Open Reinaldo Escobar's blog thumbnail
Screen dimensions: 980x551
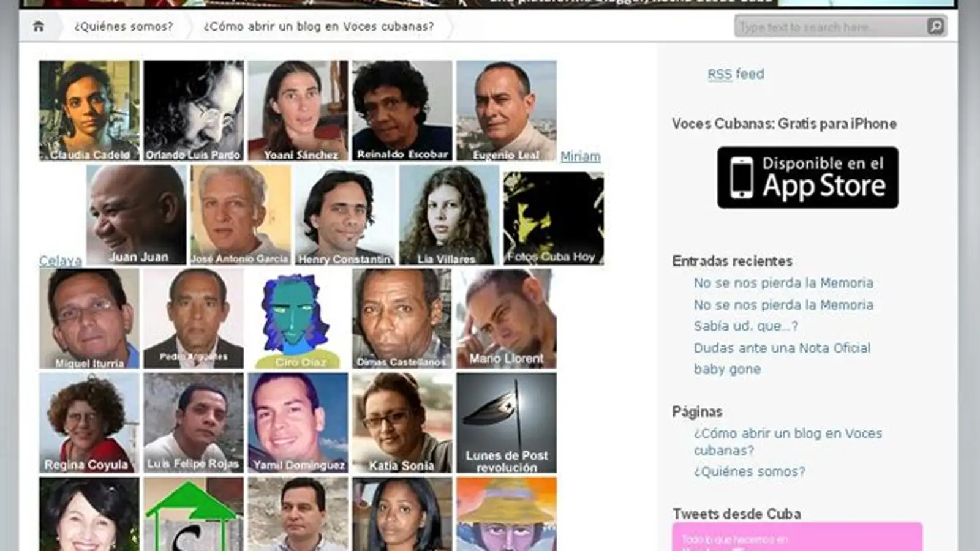tap(402, 110)
